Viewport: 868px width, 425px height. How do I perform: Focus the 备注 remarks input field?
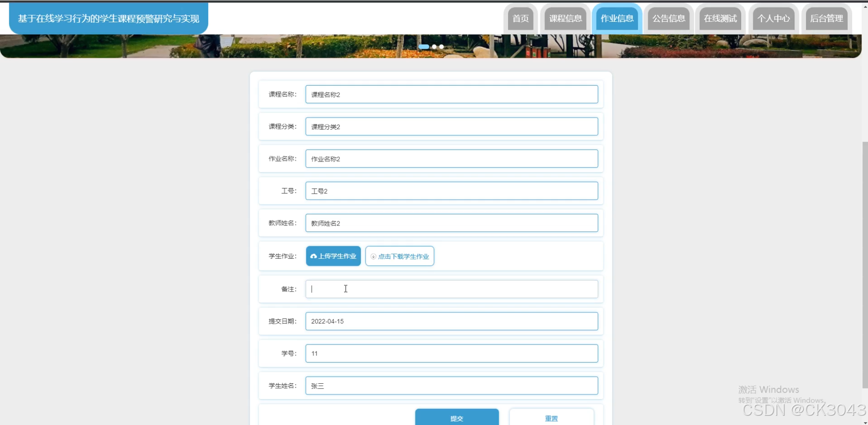coord(452,289)
